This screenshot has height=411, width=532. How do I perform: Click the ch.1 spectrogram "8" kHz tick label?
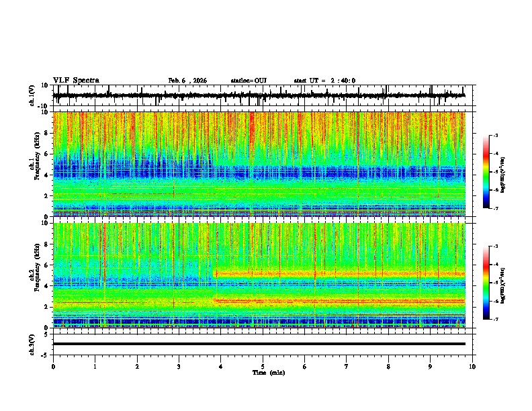pyautogui.click(x=46, y=133)
